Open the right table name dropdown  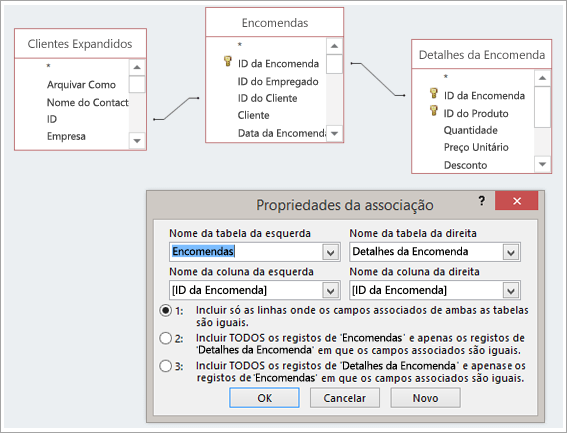click(511, 252)
